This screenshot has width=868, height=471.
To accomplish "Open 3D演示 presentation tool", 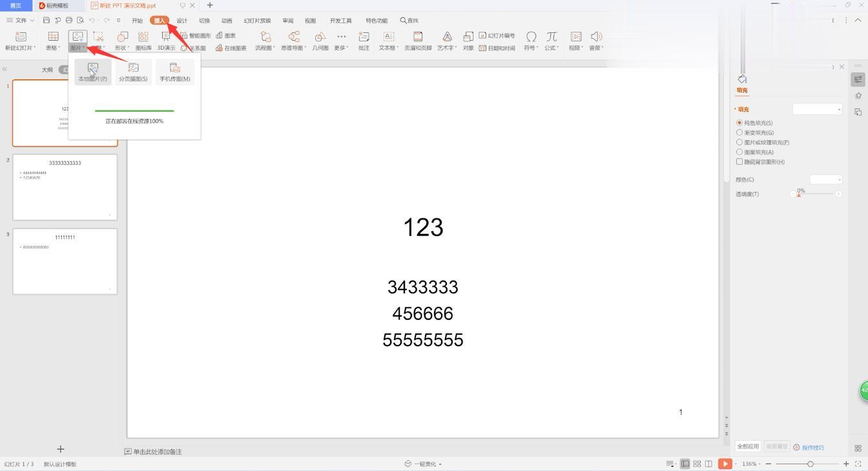I will pyautogui.click(x=166, y=41).
